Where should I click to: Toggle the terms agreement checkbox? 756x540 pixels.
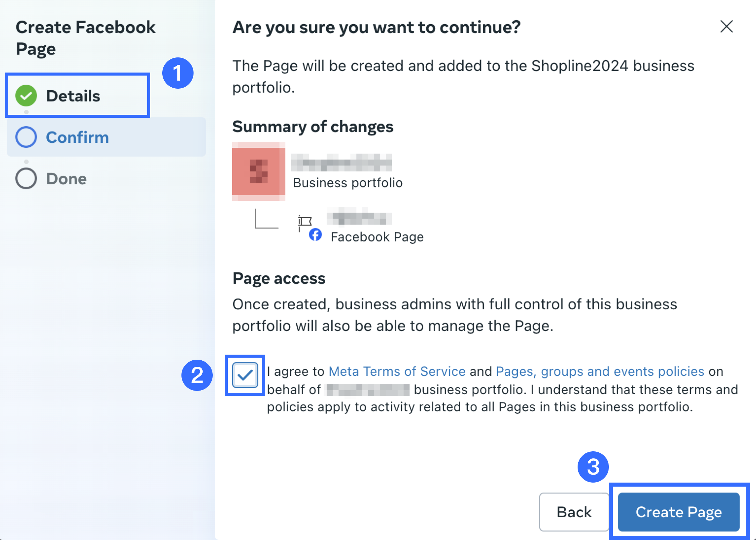tap(245, 375)
